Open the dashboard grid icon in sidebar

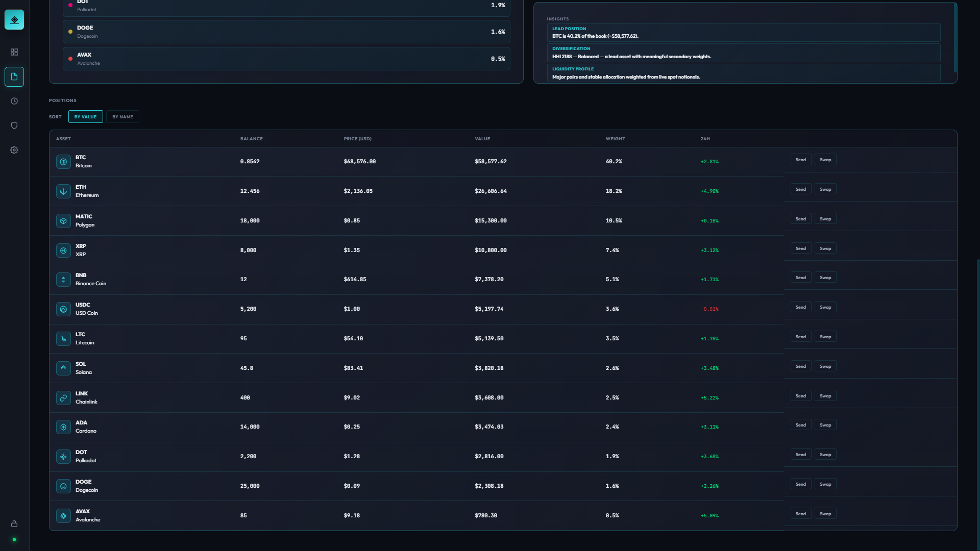14,52
